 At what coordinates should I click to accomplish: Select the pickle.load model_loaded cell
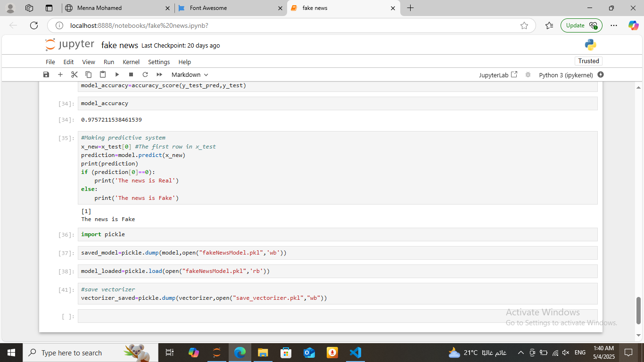pos(338,271)
